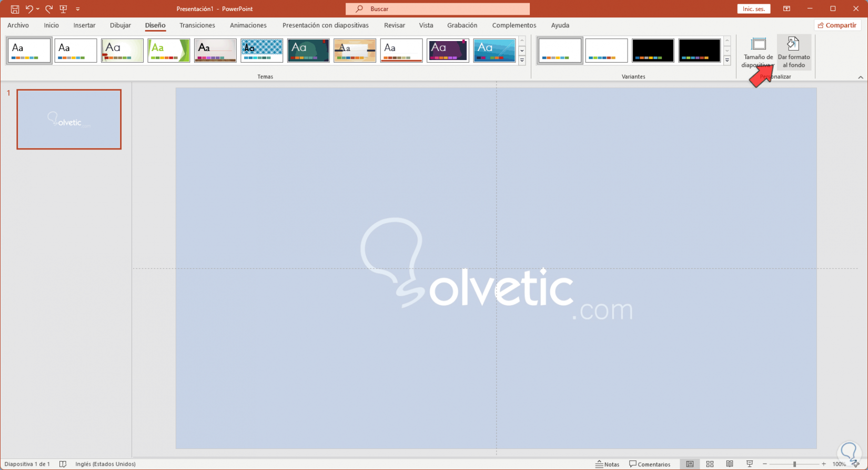Apply the dark purple theme

tap(448, 51)
